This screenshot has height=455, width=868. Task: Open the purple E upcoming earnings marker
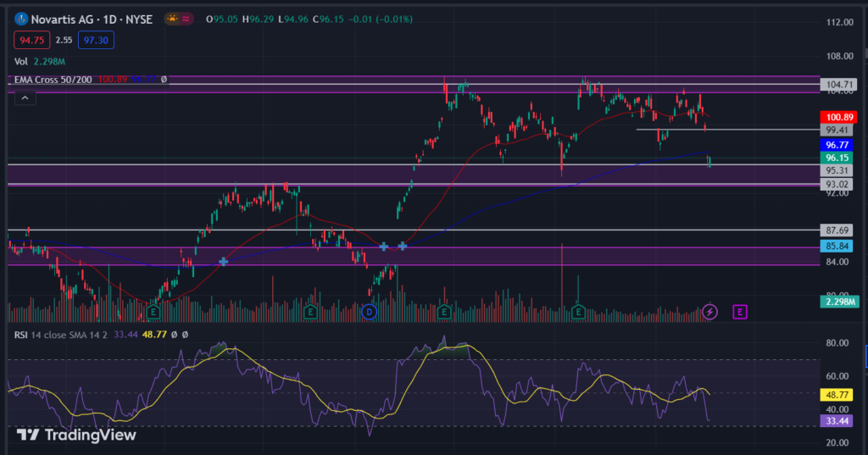(739, 312)
